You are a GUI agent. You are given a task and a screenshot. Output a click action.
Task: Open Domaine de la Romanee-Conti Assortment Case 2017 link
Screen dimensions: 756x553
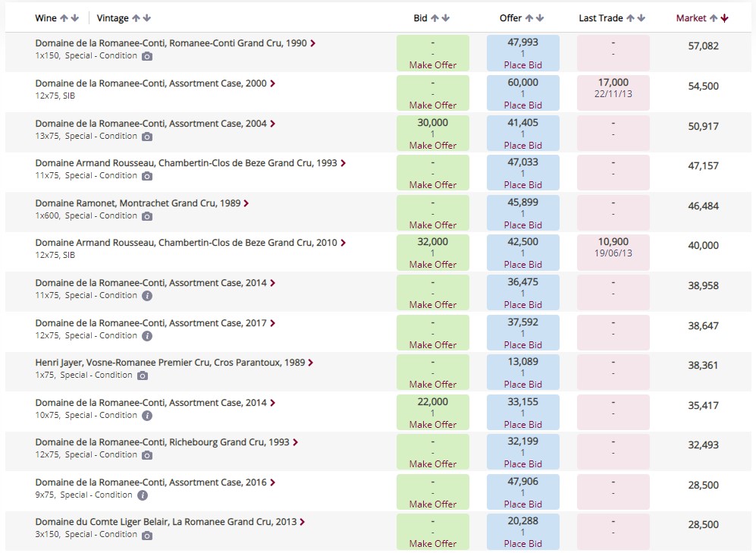click(151, 323)
